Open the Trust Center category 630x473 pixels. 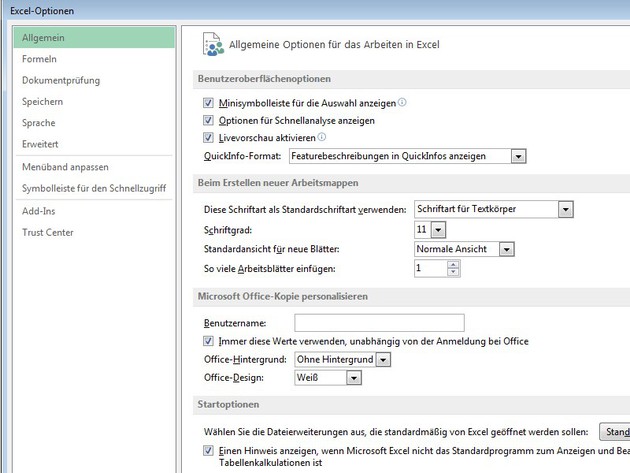94,232
